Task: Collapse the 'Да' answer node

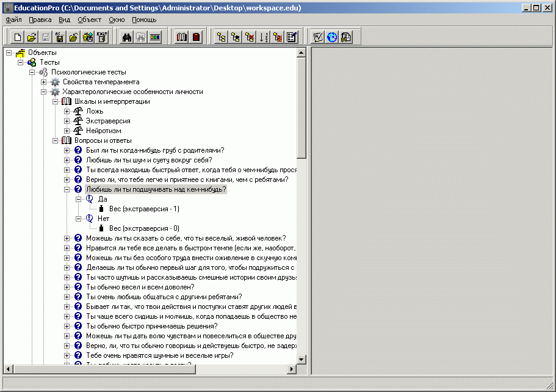Action: tap(79, 199)
